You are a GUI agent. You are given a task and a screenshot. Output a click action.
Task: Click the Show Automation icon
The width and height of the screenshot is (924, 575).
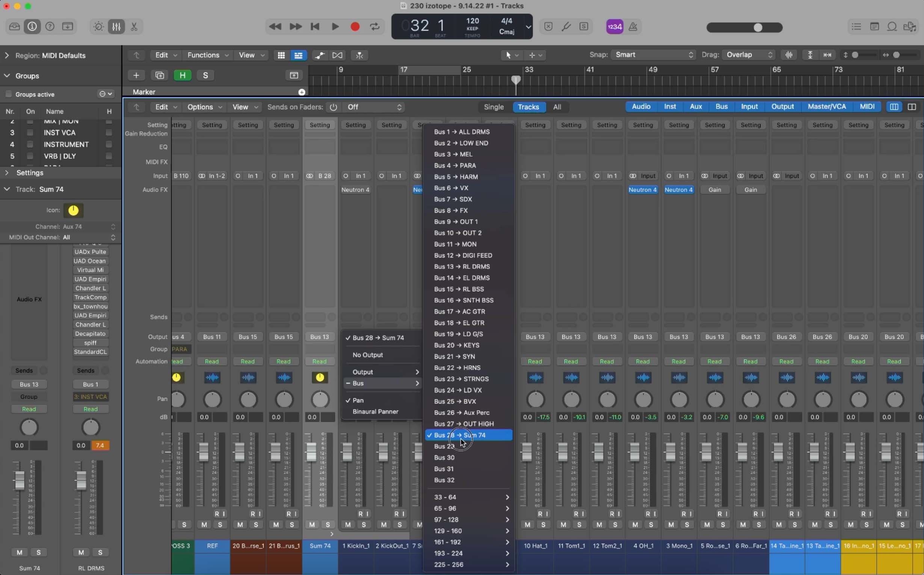[x=320, y=56]
